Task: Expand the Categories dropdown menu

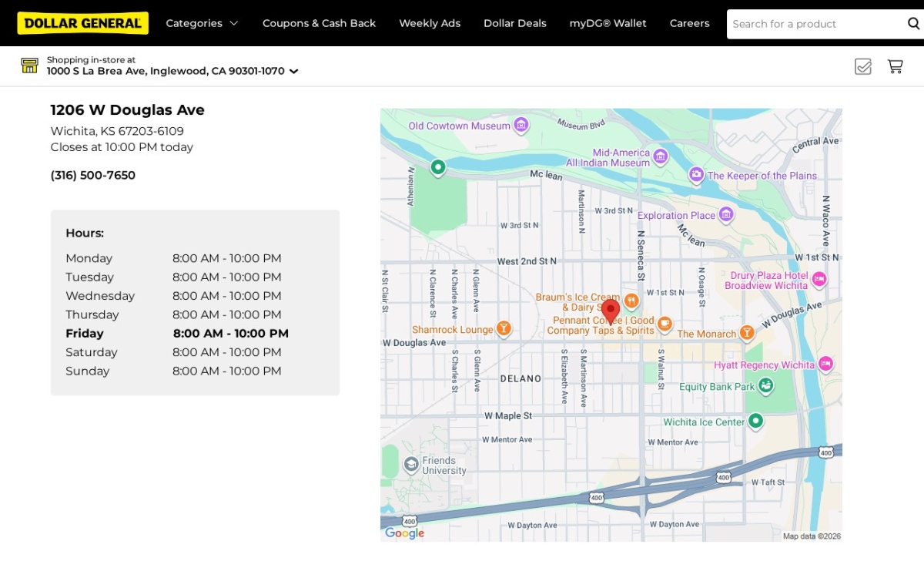Action: click(x=202, y=23)
